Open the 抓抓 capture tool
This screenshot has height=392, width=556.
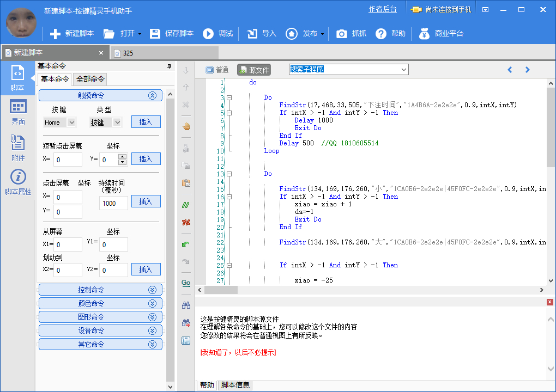pyautogui.click(x=342, y=34)
